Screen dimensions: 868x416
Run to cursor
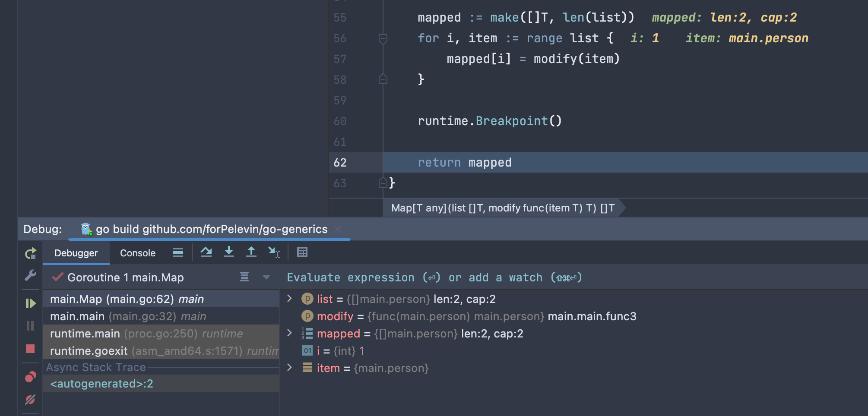(274, 252)
